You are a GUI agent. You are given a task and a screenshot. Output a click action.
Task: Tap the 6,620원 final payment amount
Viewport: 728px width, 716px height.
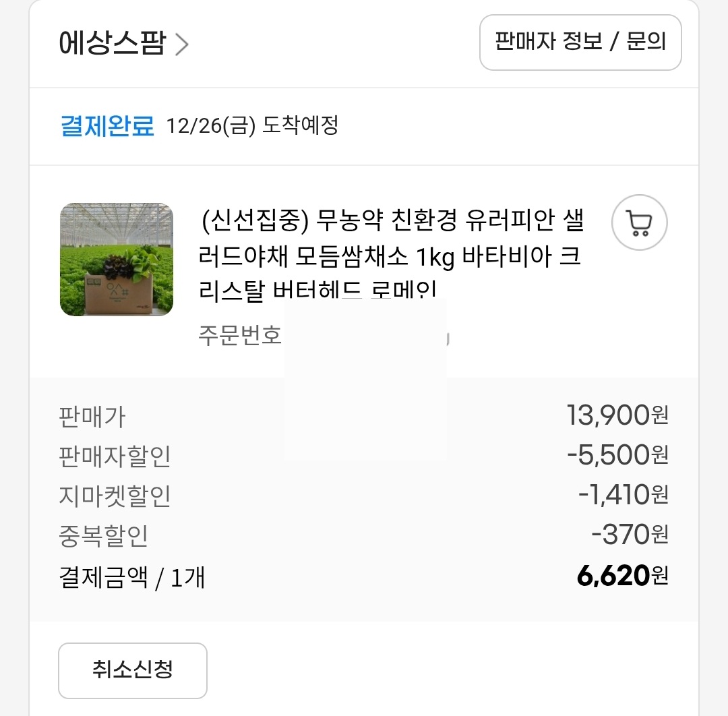click(622, 576)
